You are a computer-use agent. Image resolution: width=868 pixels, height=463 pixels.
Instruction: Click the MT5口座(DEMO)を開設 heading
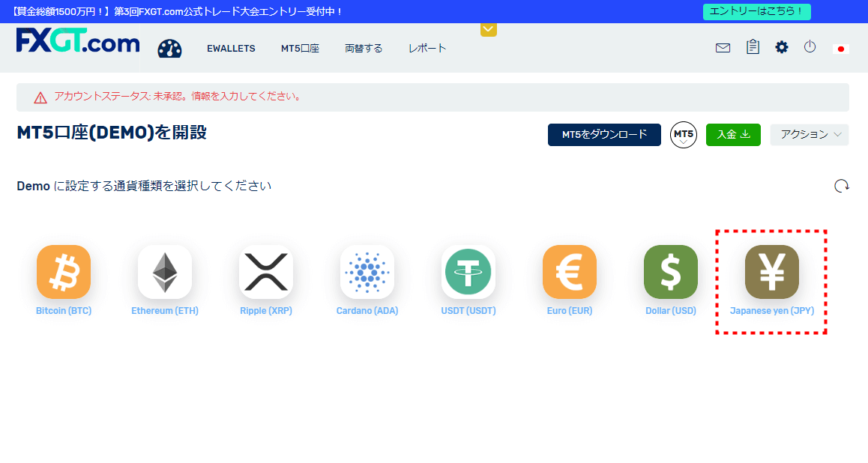point(112,133)
